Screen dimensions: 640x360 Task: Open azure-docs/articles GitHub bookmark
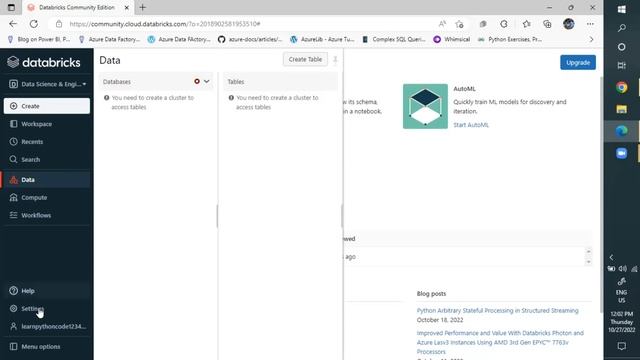pos(250,39)
